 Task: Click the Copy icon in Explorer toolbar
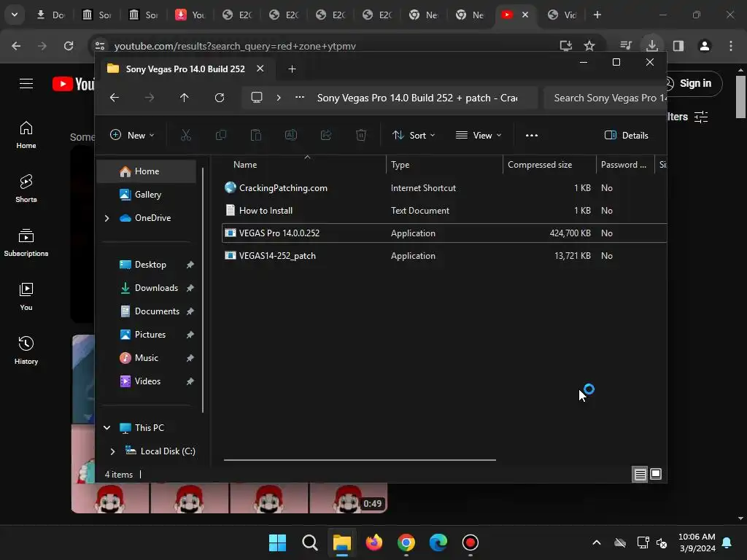pyautogui.click(x=220, y=135)
